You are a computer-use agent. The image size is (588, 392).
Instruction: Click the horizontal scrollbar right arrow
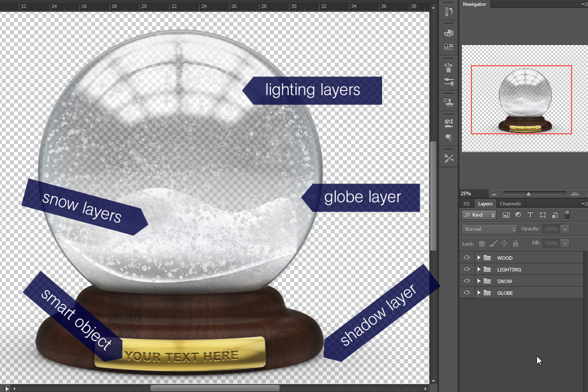(425, 388)
